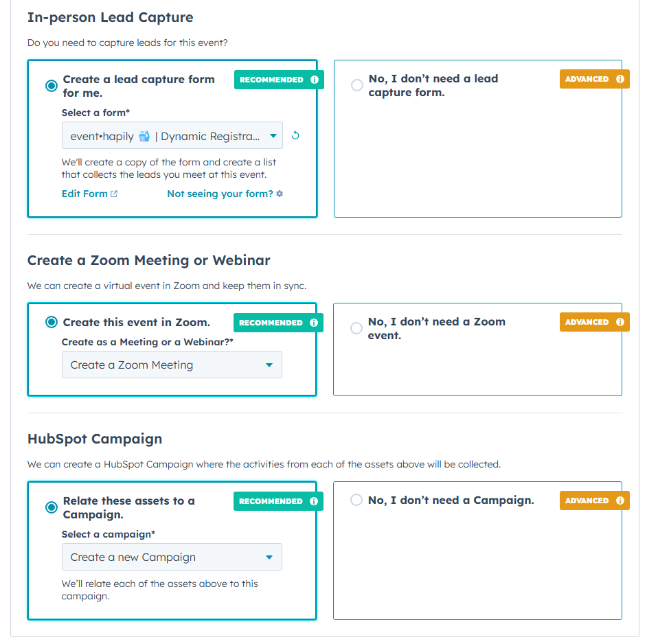The height and width of the screenshot is (644, 647).
Task: Select 'Create a lead capture form for me' option
Action: (x=52, y=86)
